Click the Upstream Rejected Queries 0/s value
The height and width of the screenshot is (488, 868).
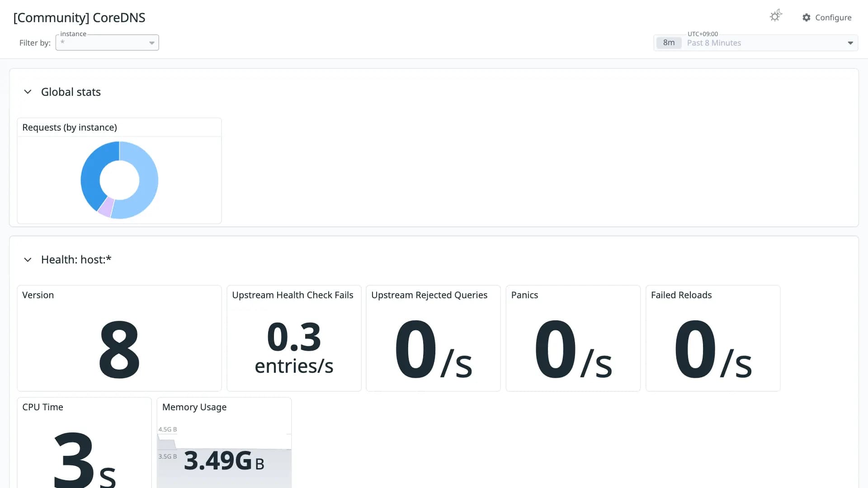point(433,348)
